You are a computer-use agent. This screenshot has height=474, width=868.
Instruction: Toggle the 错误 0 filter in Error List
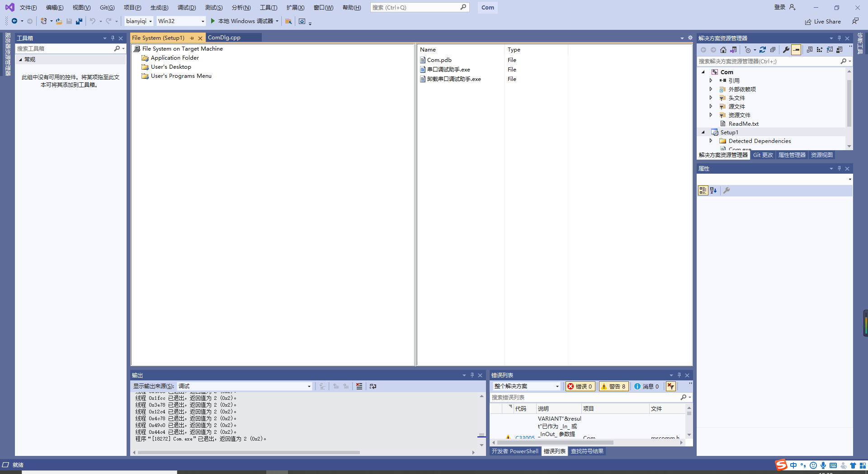pos(580,386)
